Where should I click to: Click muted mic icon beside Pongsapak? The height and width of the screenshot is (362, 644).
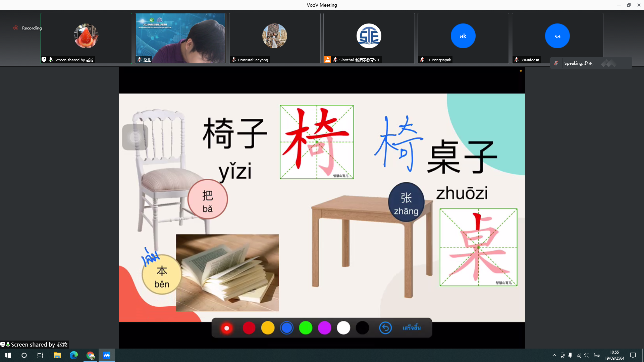tap(422, 60)
